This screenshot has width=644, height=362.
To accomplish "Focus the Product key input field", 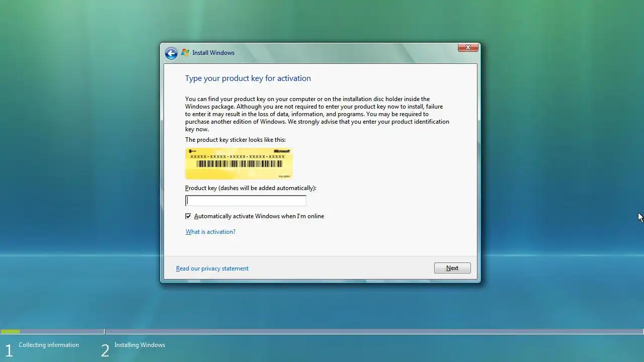I will point(246,201).
